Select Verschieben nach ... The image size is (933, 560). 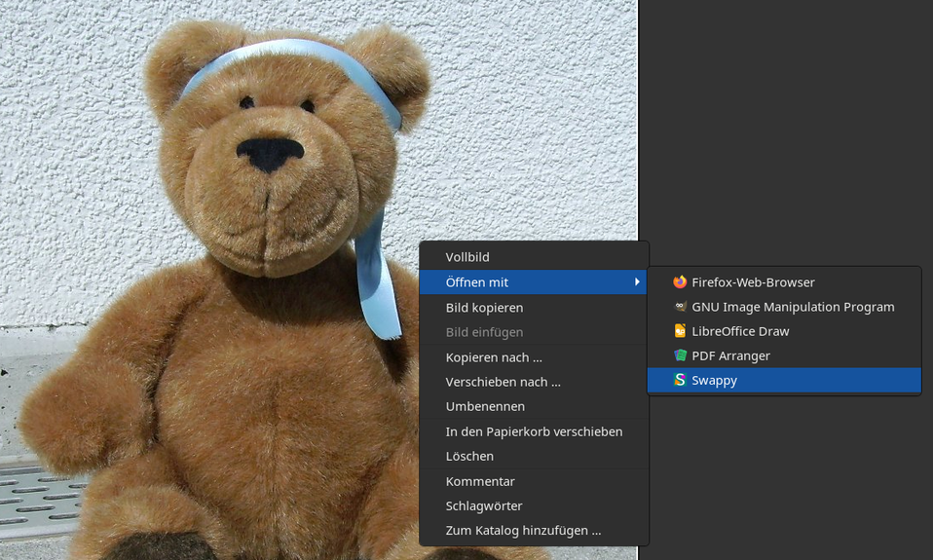pyautogui.click(x=533, y=382)
